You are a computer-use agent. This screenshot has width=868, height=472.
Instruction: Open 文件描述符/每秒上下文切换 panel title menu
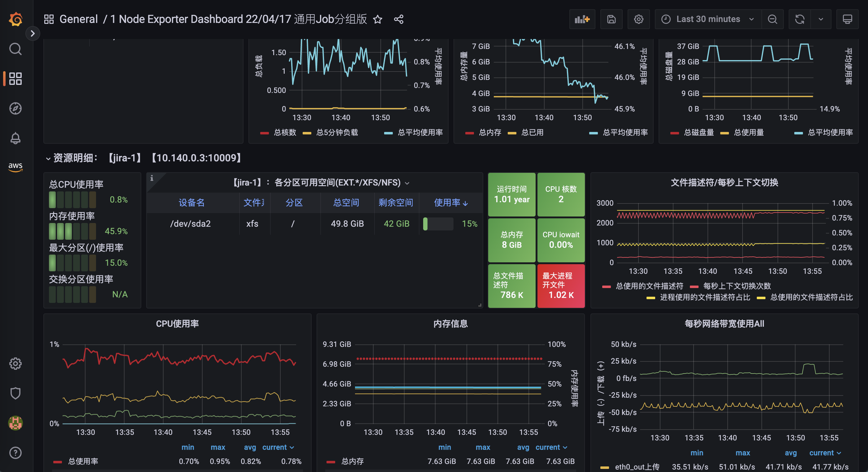tap(724, 183)
